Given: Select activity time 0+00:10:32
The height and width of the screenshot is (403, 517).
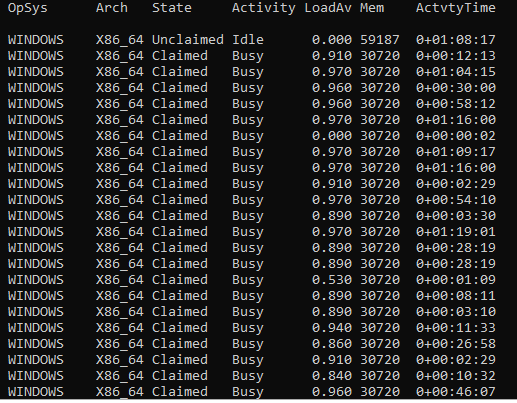Looking at the screenshot, I should tap(456, 376).
